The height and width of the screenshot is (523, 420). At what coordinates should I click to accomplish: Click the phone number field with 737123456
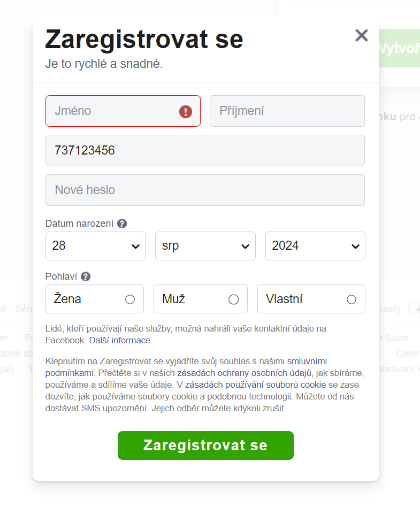point(205,150)
